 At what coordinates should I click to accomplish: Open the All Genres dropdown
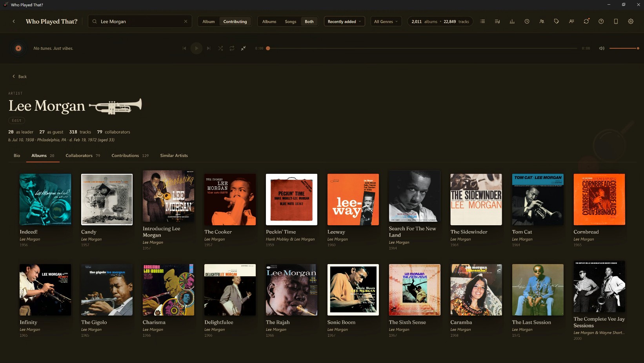click(386, 22)
